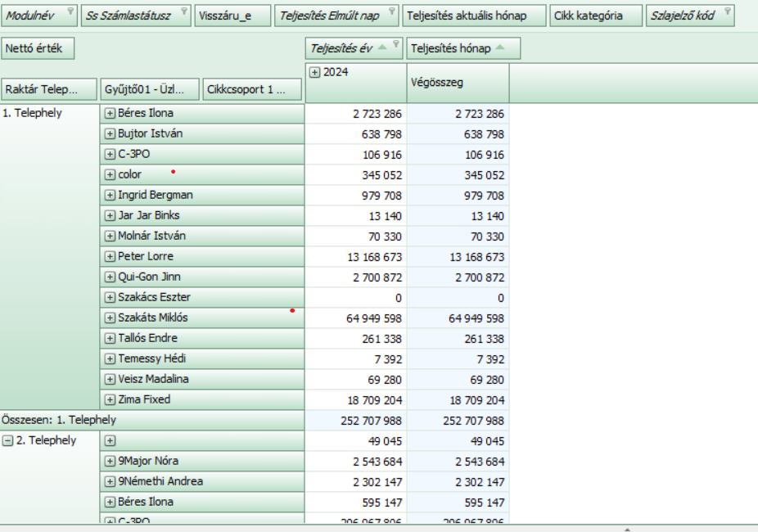Open filter icon on Modulnév field

pos(70,11)
